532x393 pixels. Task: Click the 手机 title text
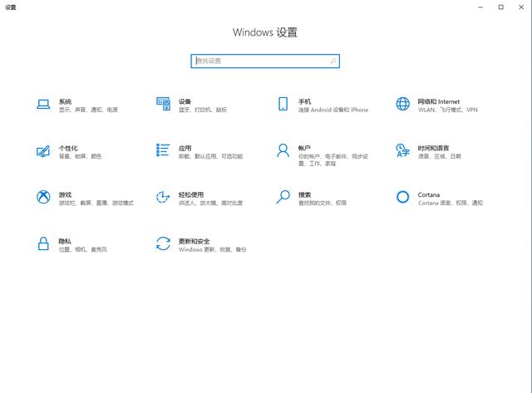(x=305, y=101)
